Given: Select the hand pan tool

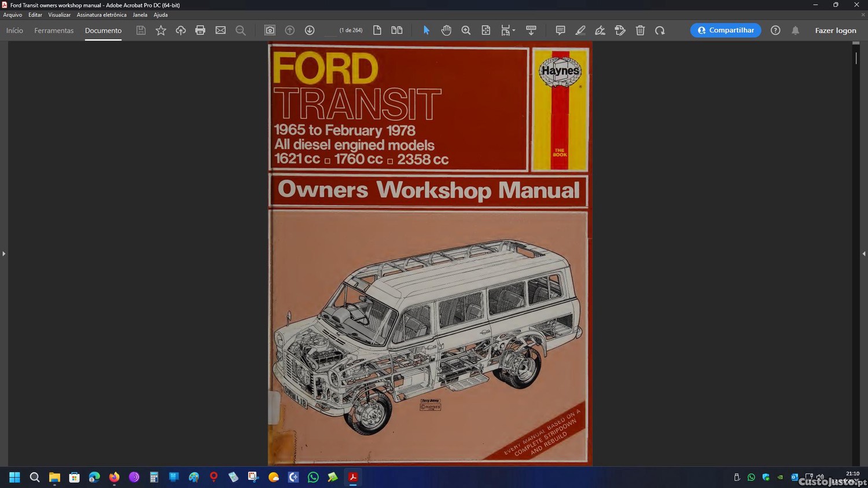Looking at the screenshot, I should pos(446,31).
